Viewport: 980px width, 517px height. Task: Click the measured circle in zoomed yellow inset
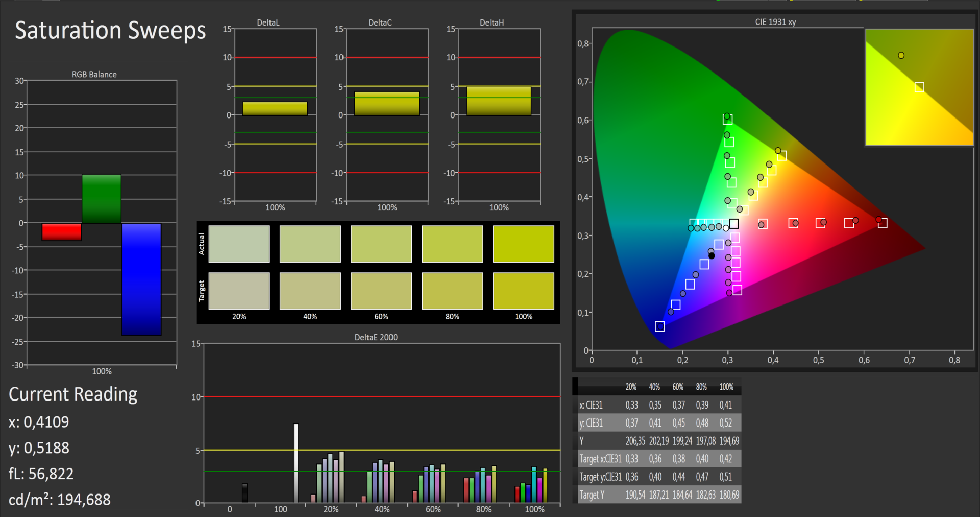[901, 56]
